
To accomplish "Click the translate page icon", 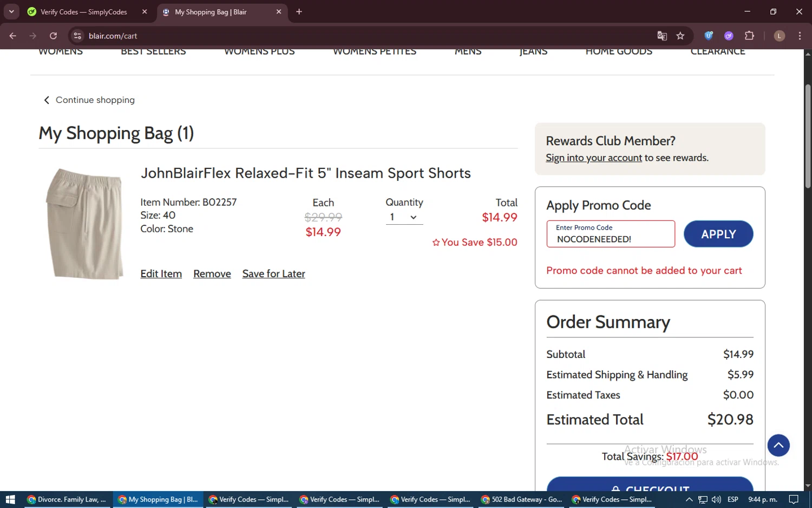I will coord(662,36).
